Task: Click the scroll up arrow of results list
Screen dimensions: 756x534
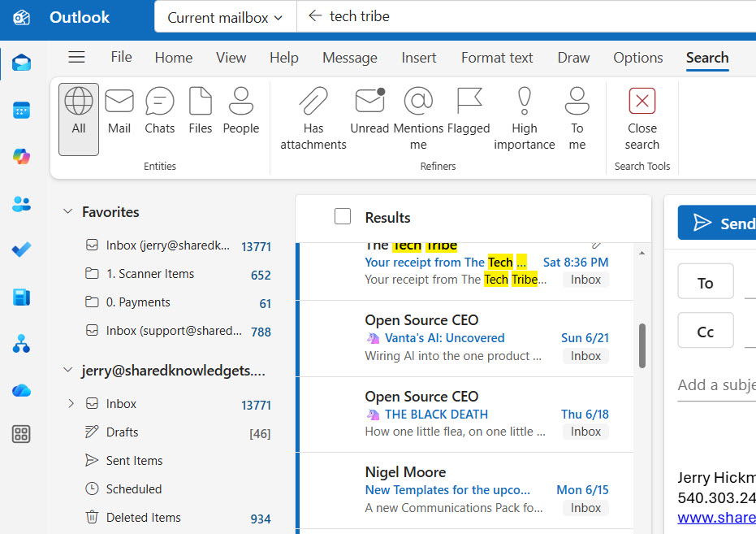Action: pos(642,253)
